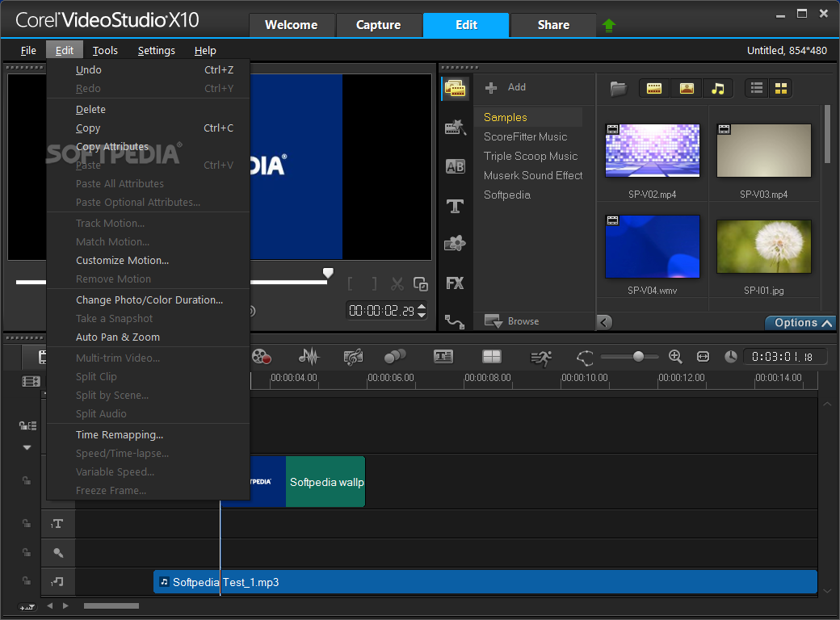Choose Auto Pan & Zoom entry
Image resolution: width=840 pixels, height=620 pixels.
coord(149,337)
